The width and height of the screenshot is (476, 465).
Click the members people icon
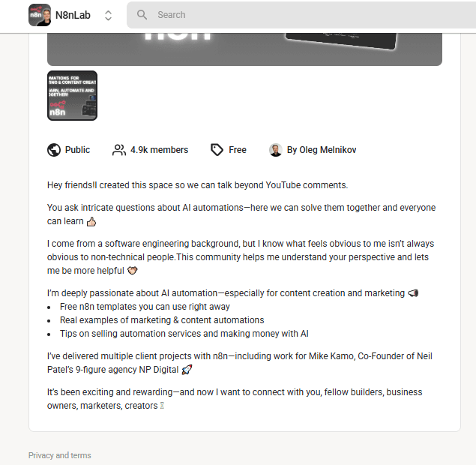pyautogui.click(x=119, y=150)
